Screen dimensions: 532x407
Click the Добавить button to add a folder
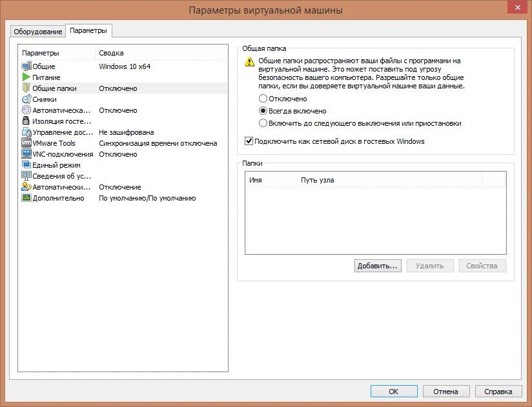pyautogui.click(x=378, y=265)
